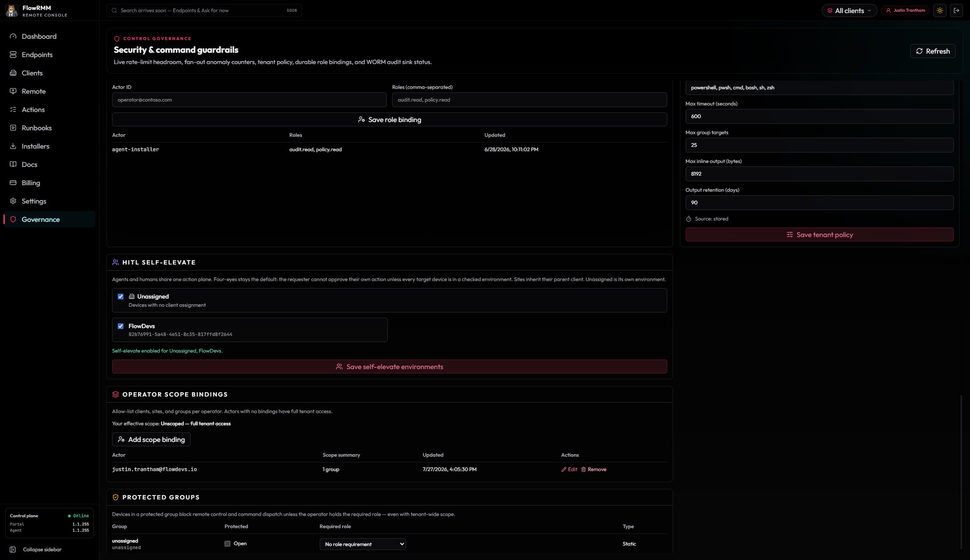970x560 pixels.
Task: Click the Remote screen icon in sidebar
Action: click(x=13, y=91)
